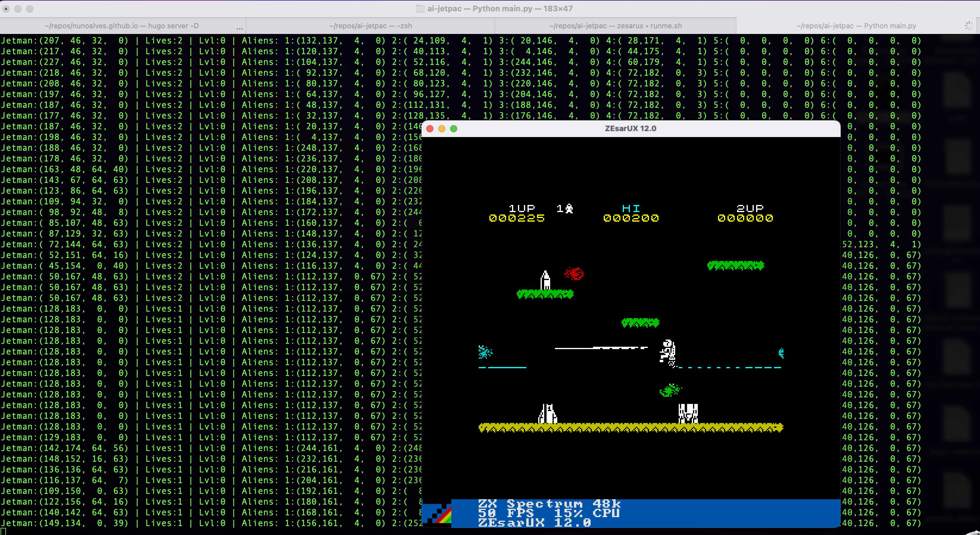Click the 1UP label in the game
The width and height of the screenshot is (980, 535).
[522, 208]
